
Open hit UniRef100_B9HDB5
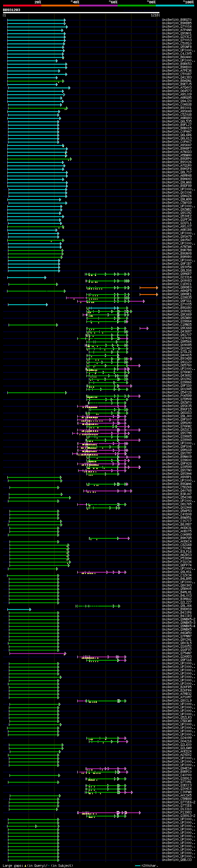(x=177, y=23)
